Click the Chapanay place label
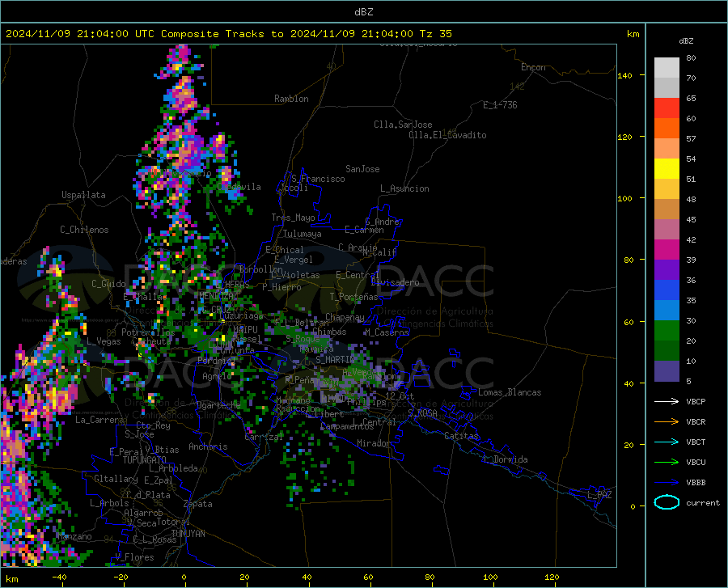This screenshot has height=588, width=728. pyautogui.click(x=345, y=317)
